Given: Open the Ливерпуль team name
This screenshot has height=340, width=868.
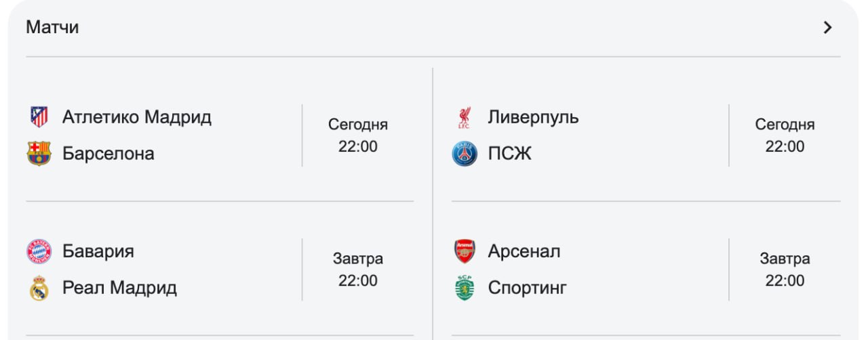Looking at the screenshot, I should (533, 117).
